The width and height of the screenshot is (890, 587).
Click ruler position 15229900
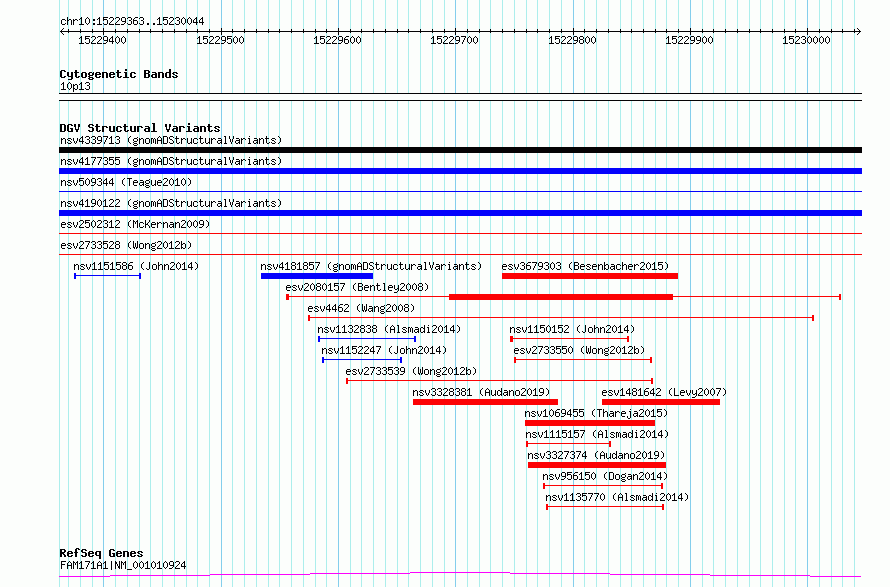pyautogui.click(x=689, y=40)
